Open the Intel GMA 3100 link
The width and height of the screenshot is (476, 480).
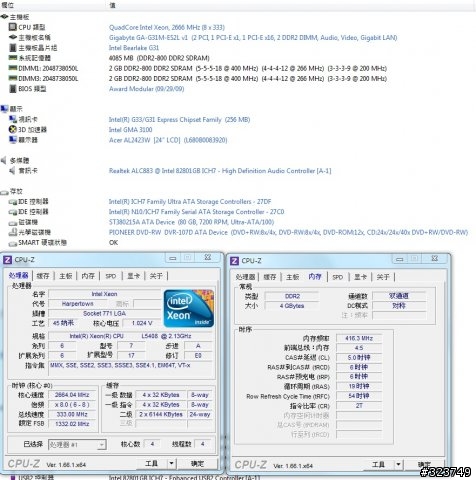point(130,130)
